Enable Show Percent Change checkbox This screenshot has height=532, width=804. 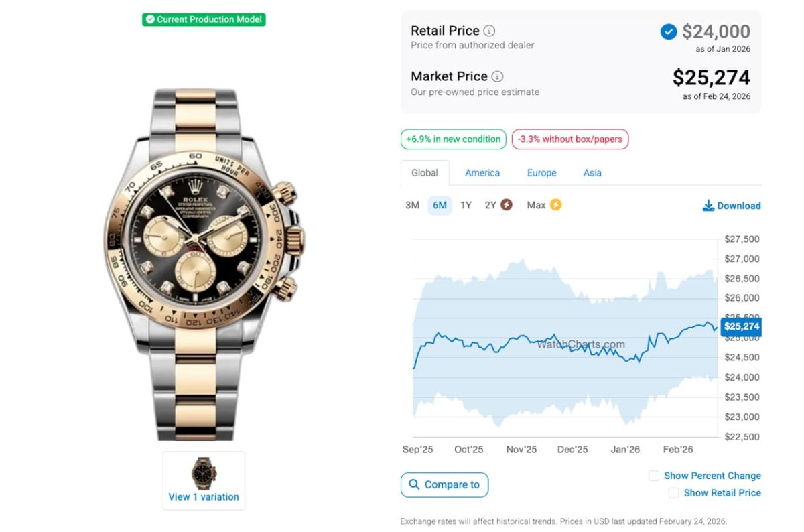654,476
